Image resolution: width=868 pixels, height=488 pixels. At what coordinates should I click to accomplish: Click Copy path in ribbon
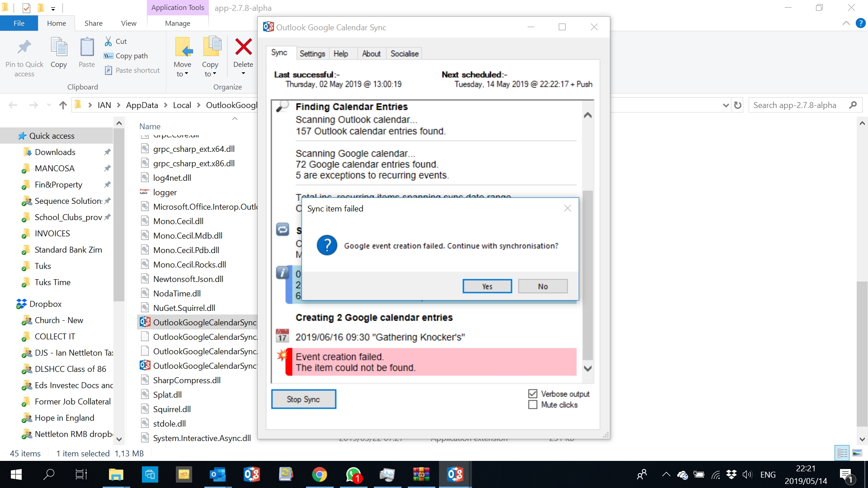tap(126, 56)
